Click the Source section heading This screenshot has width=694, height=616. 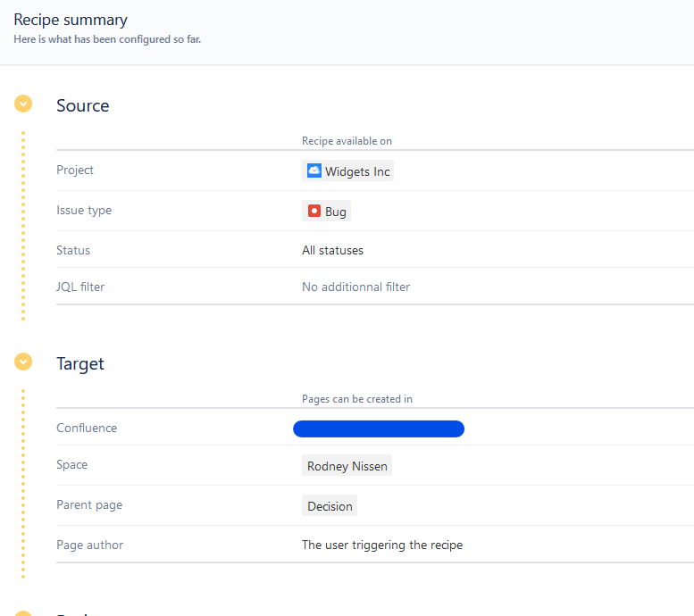[x=82, y=105]
